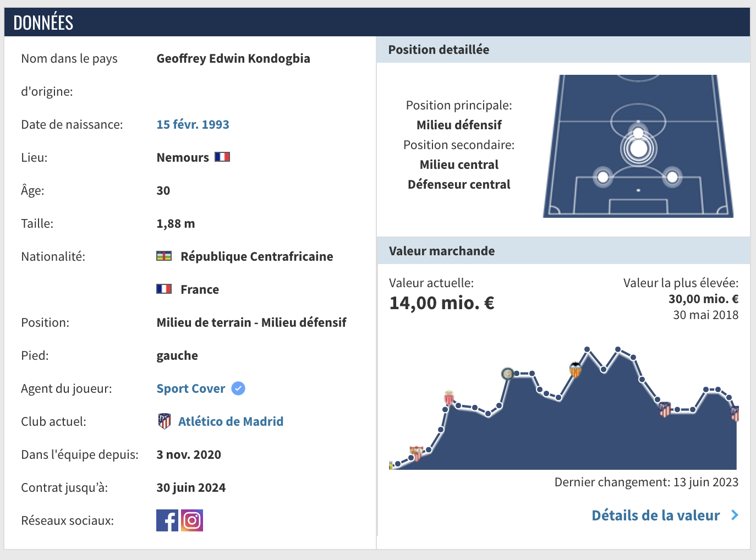Click the AS Monaco crest on value chart
The height and width of the screenshot is (560, 756).
tap(449, 398)
